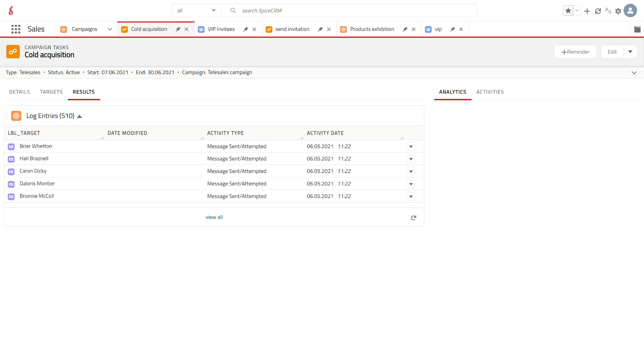Open the app launcher grid icon

(x=16, y=29)
